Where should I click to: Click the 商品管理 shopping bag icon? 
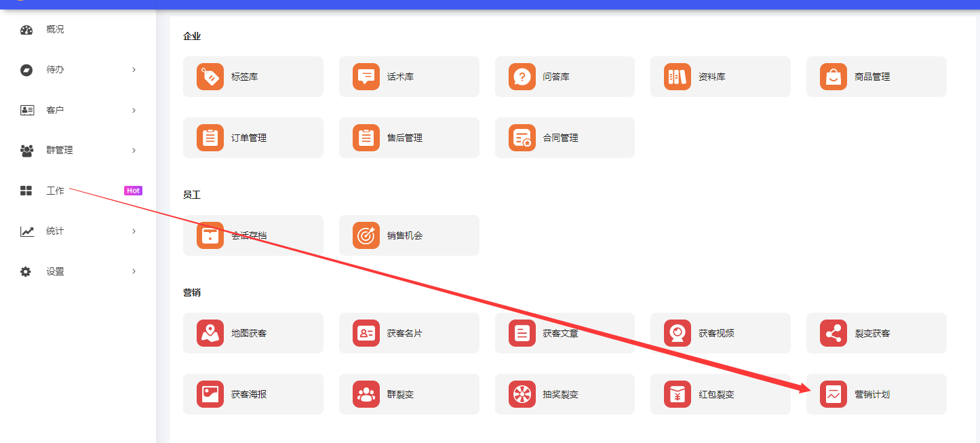click(x=834, y=77)
